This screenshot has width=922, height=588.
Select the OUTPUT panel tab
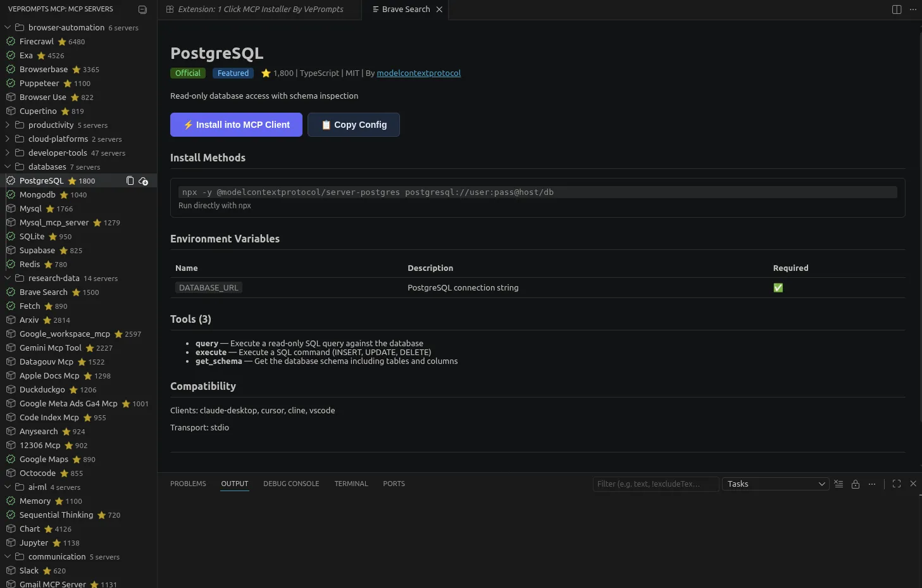click(234, 484)
